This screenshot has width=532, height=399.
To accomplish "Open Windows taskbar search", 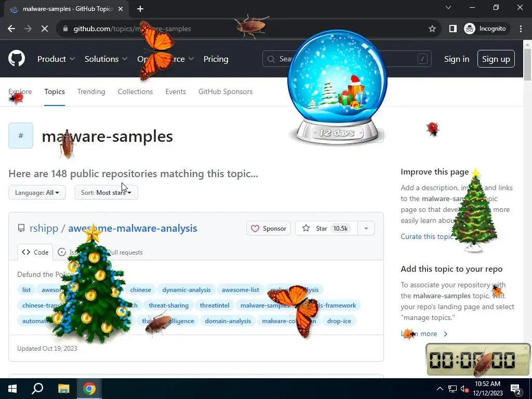I will point(37,389).
